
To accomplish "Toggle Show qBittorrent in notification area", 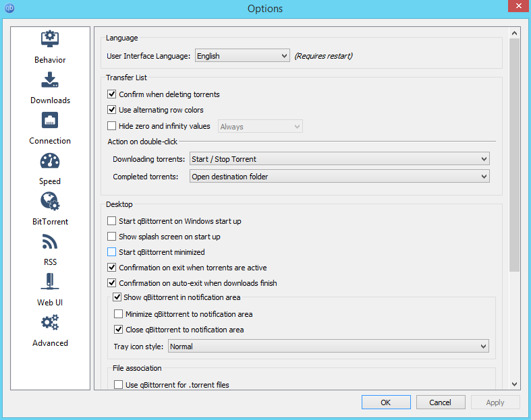I will [x=117, y=297].
